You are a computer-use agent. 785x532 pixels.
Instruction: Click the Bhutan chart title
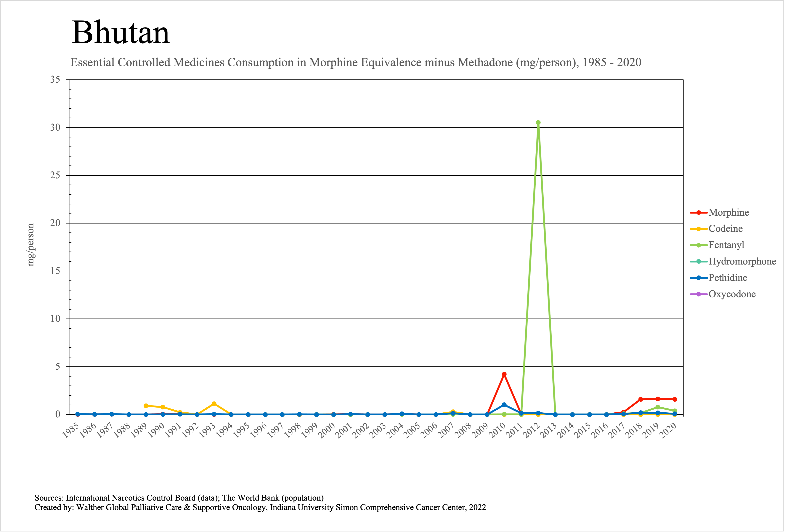tap(121, 32)
